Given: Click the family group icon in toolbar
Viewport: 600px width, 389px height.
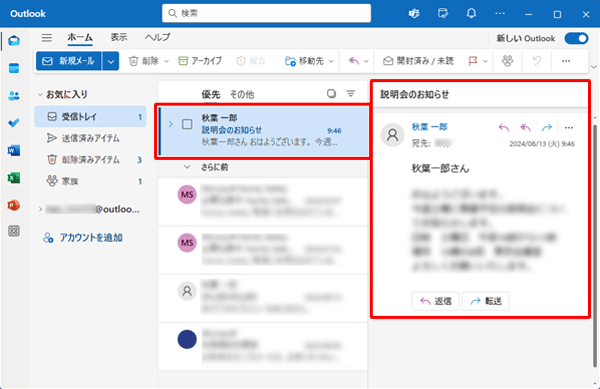Looking at the screenshot, I should tap(507, 61).
